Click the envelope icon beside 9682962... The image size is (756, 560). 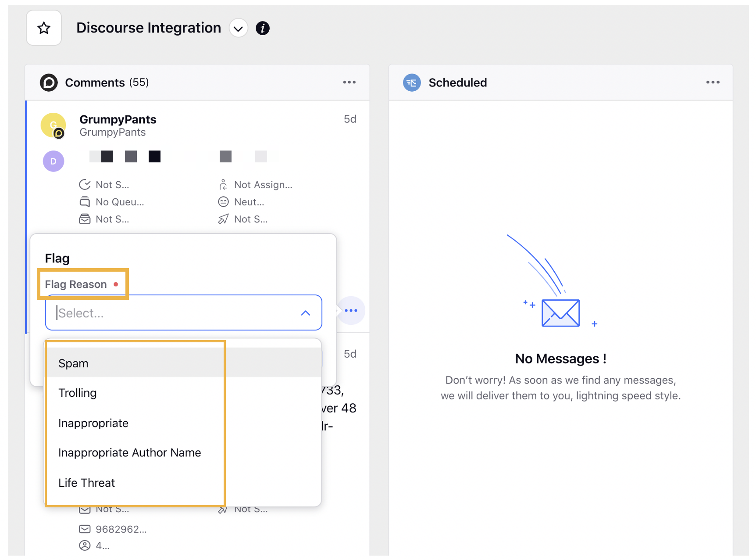(x=85, y=529)
